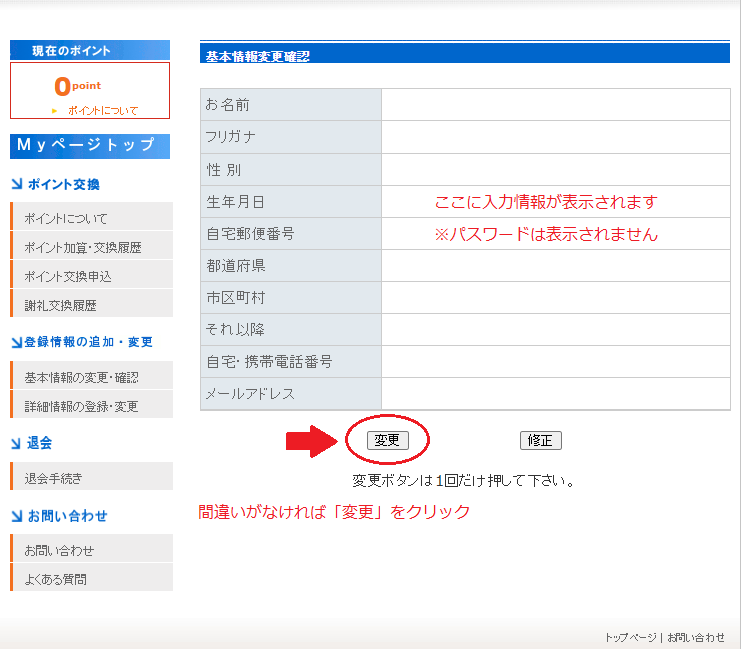Click the 変更 button

tap(388, 441)
